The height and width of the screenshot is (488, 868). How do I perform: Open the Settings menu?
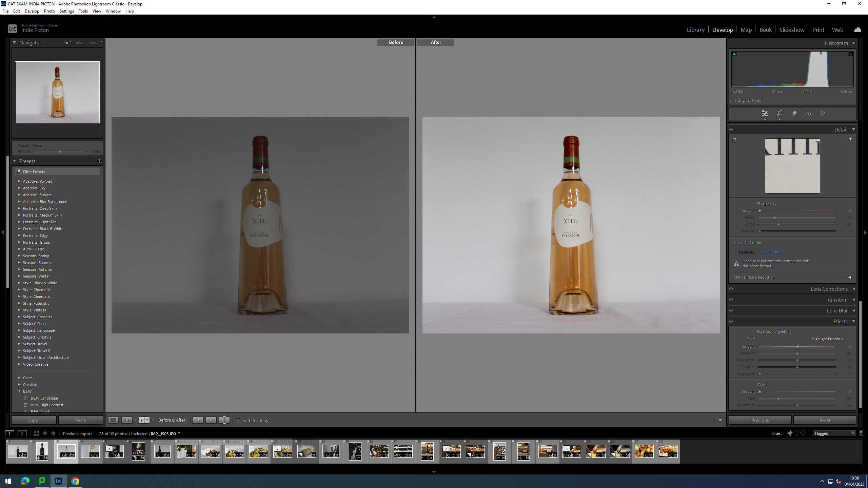click(66, 11)
